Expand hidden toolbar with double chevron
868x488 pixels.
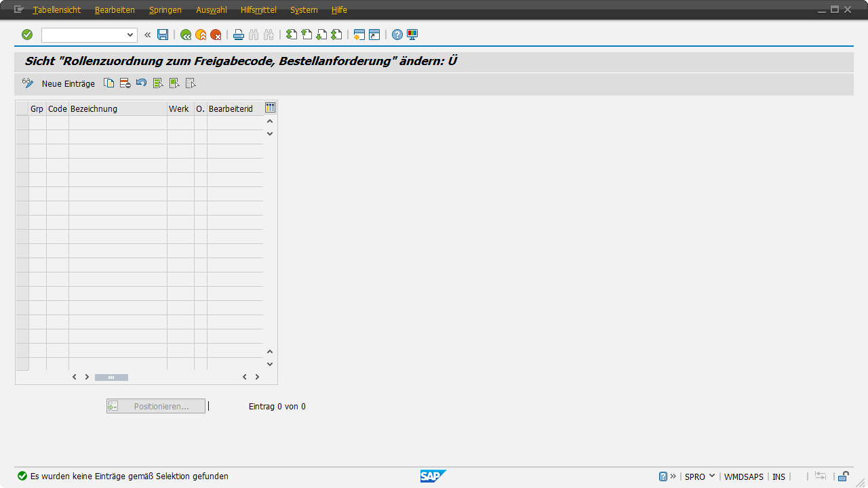click(147, 35)
